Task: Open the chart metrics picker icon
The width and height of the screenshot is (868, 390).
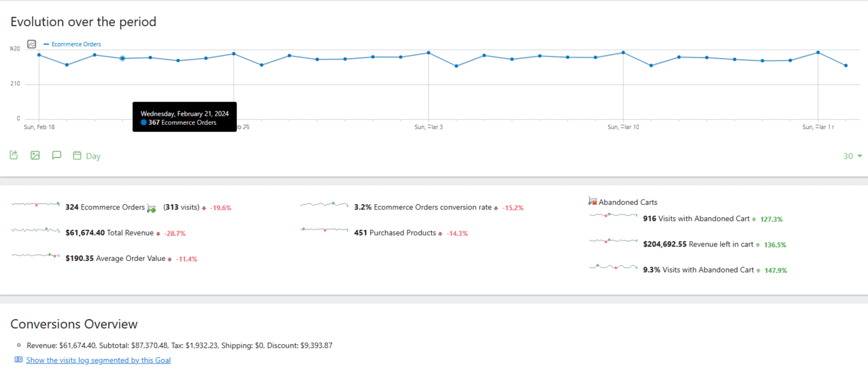Action: tap(31, 44)
